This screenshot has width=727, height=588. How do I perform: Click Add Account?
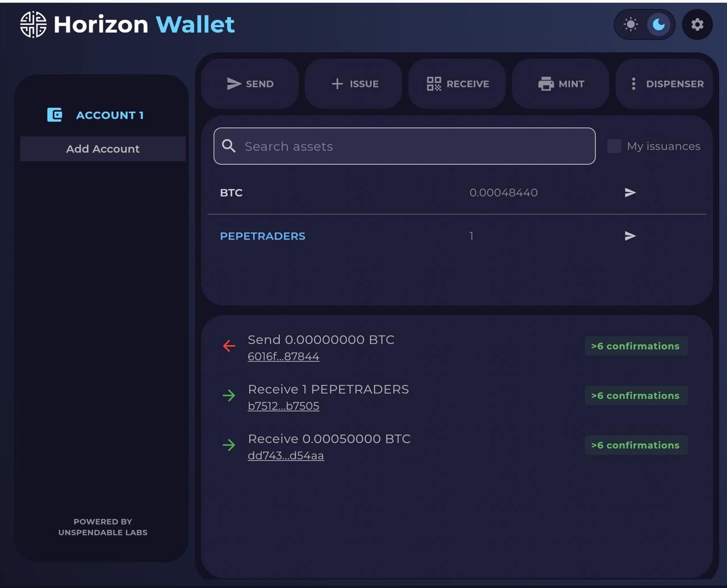point(103,149)
